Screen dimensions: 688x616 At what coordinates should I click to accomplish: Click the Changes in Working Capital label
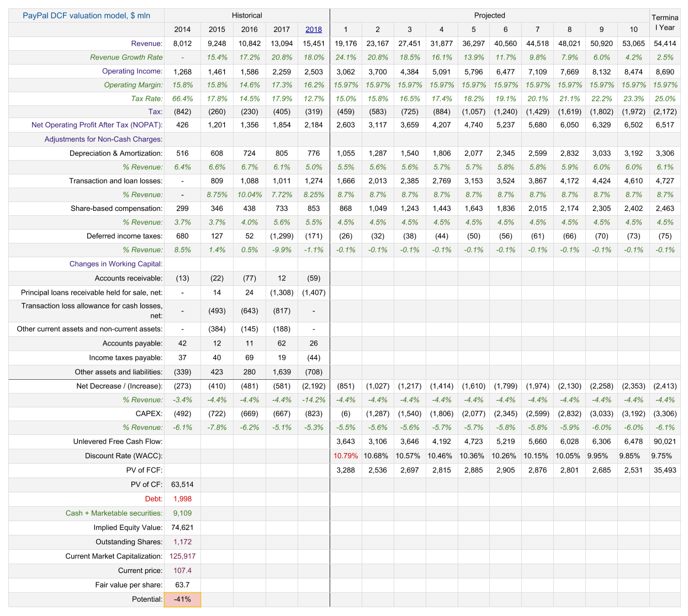click(115, 264)
